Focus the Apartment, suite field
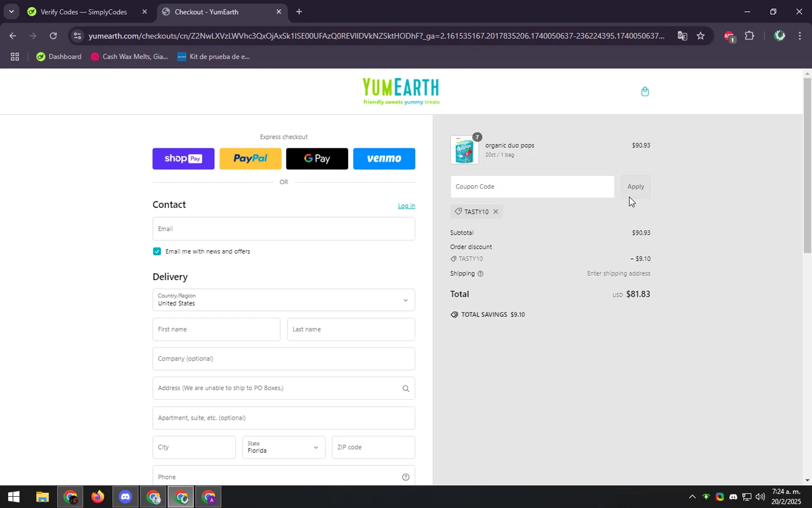 click(284, 418)
